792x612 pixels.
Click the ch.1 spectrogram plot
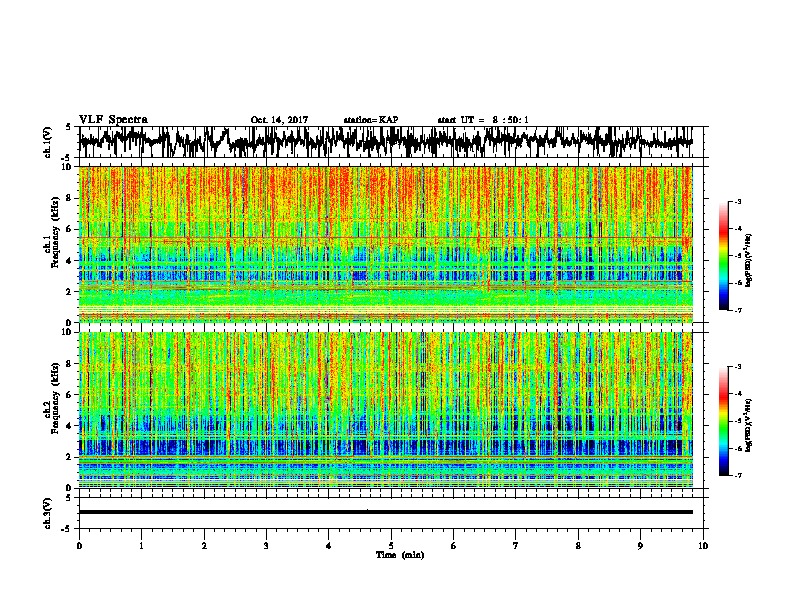tap(385, 244)
